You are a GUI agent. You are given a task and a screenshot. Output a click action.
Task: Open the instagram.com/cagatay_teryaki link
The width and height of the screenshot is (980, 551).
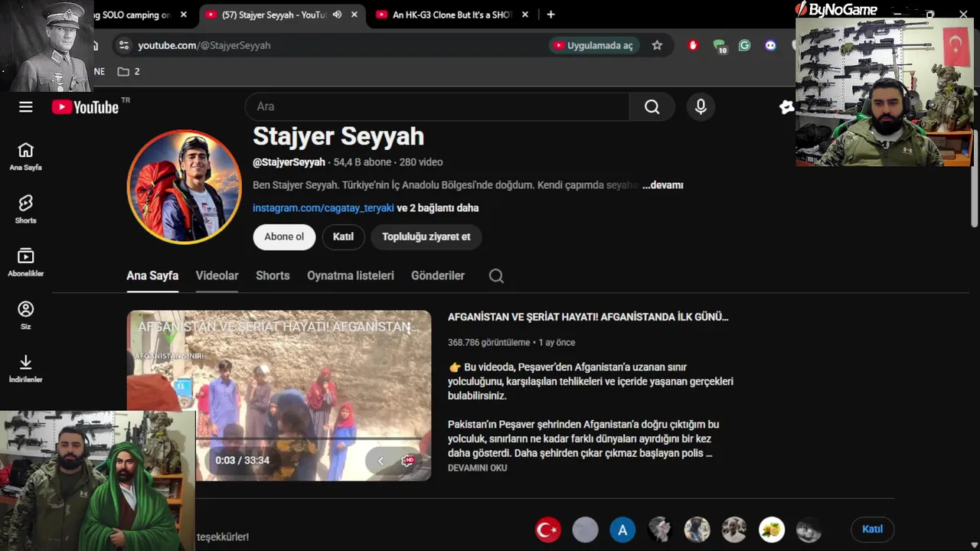click(x=323, y=208)
